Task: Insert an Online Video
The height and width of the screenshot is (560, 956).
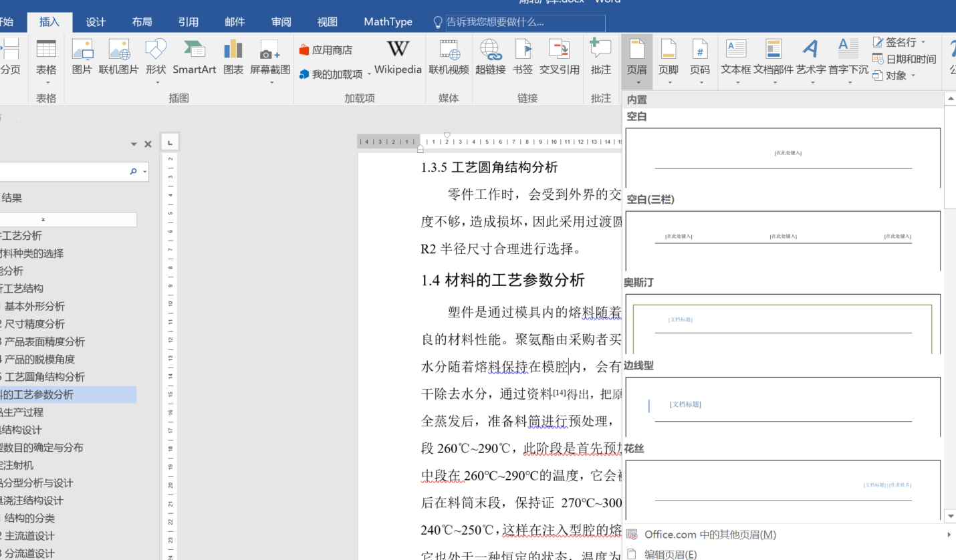Action: [449, 58]
